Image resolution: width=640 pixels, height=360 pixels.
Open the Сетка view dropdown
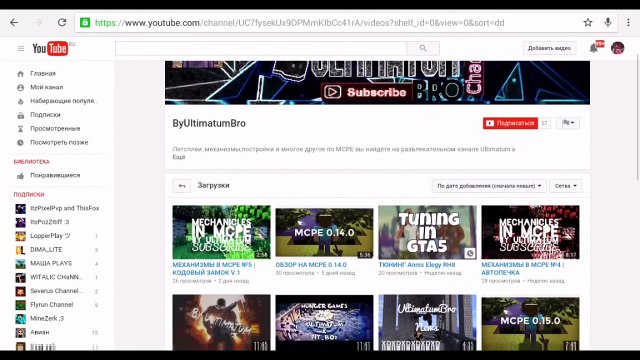click(566, 186)
